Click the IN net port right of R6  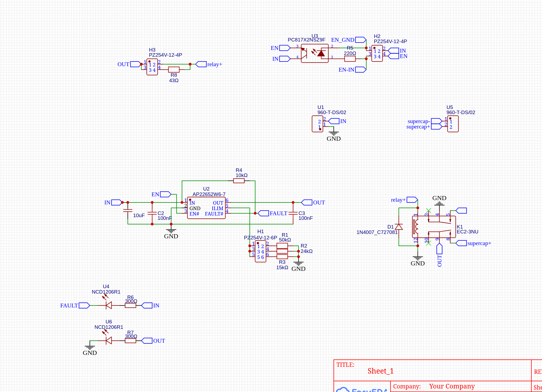[x=147, y=306]
